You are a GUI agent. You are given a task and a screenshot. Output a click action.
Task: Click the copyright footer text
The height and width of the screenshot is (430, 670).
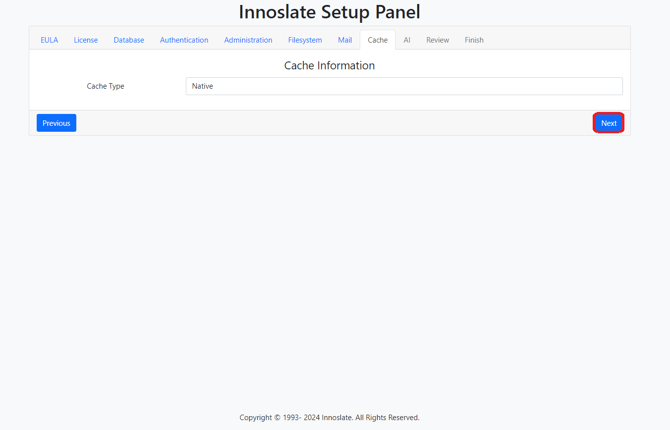coord(329,417)
